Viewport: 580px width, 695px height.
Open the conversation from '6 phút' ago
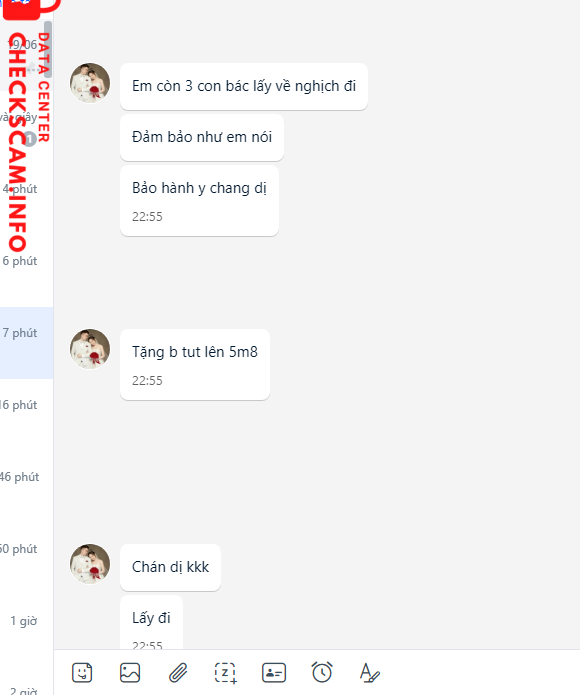coord(27,270)
